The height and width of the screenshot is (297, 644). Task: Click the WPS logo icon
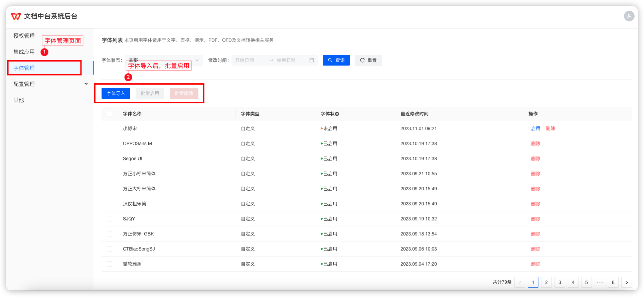pyautogui.click(x=16, y=16)
